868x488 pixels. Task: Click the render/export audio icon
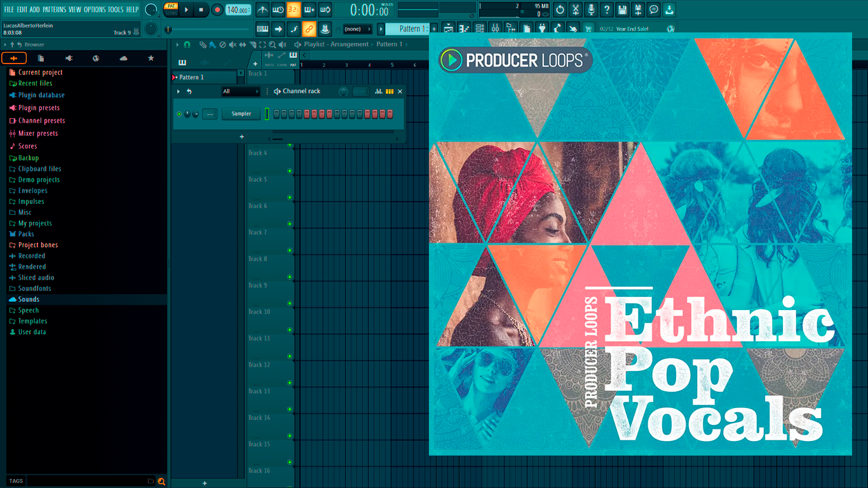(638, 10)
